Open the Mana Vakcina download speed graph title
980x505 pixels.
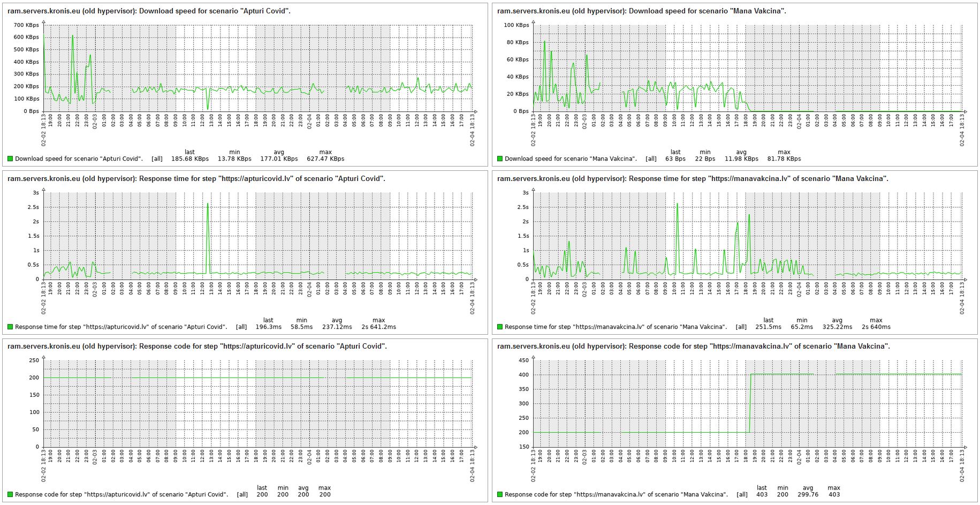pos(642,11)
